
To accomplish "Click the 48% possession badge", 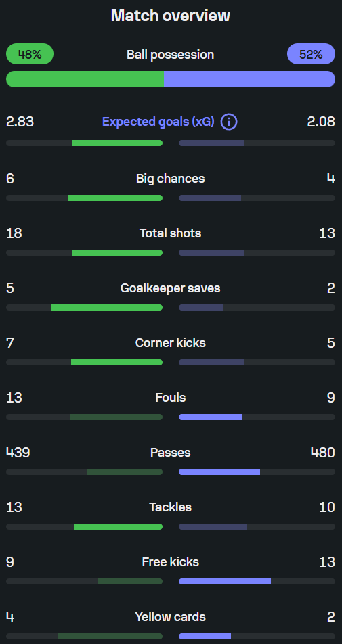I will (x=30, y=54).
